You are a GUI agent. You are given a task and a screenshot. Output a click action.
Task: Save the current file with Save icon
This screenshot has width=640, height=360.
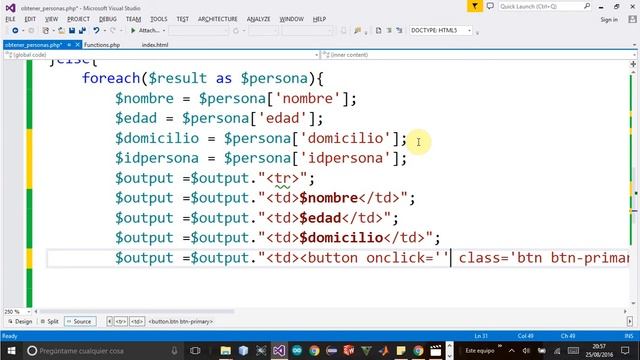pos(72,31)
